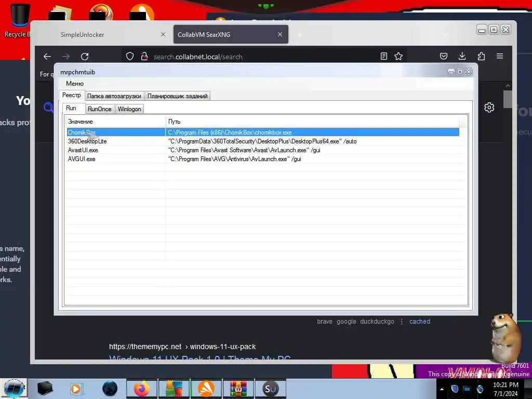Close the SimpleUnlocker browser tab
532x399 pixels.
pyautogui.click(x=163, y=34)
